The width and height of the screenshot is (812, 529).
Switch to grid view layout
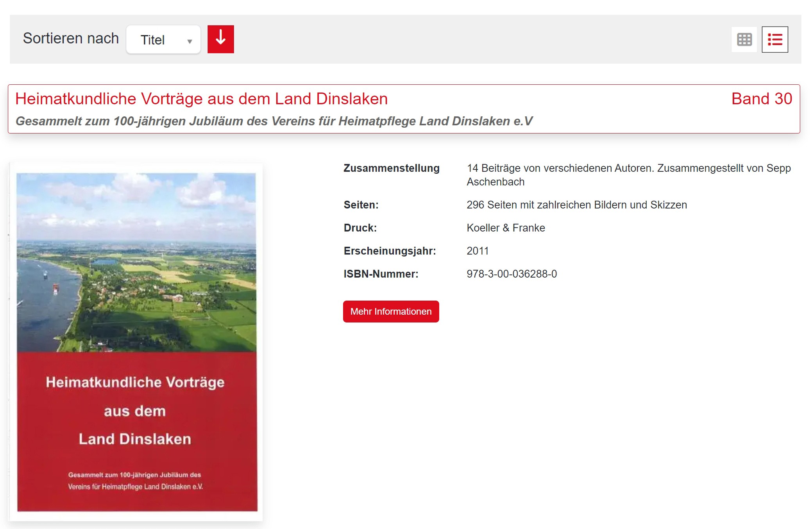click(x=744, y=39)
